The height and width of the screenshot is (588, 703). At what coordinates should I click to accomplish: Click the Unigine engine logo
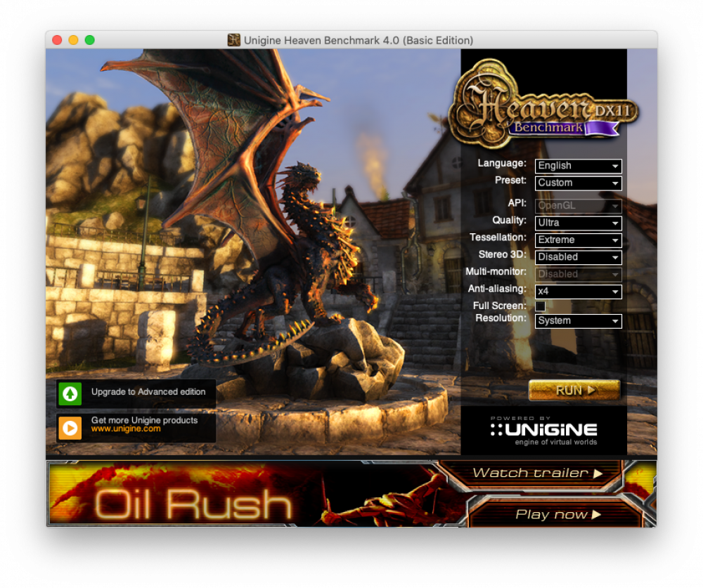(543, 430)
